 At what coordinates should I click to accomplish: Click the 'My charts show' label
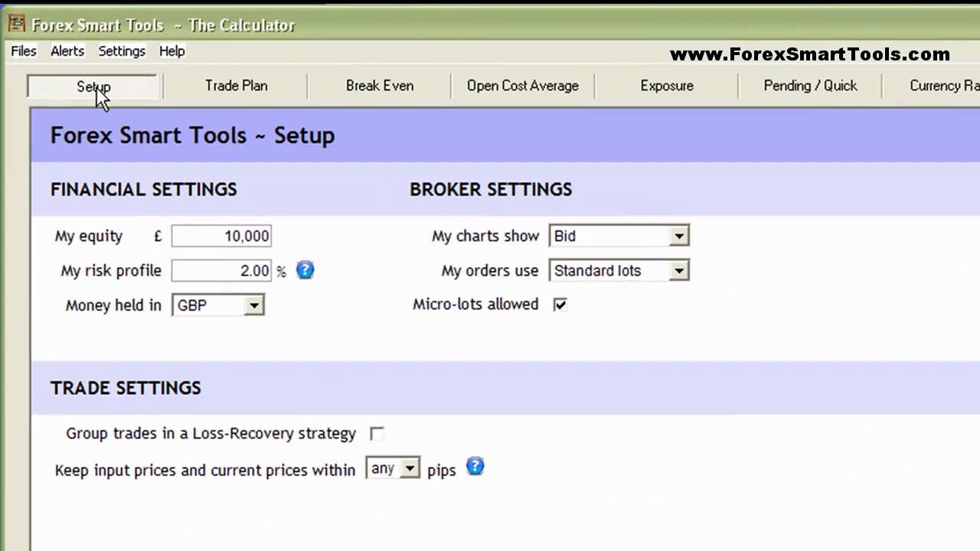pyautogui.click(x=485, y=236)
